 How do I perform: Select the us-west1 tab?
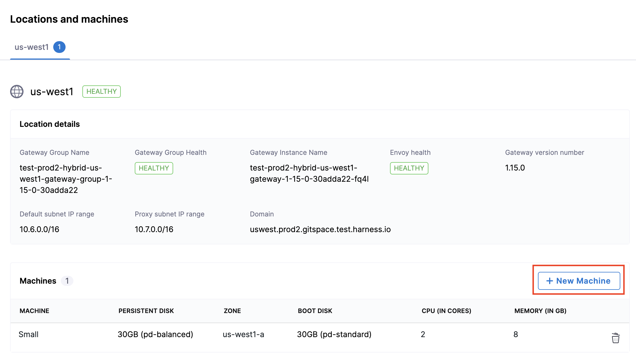[x=32, y=47]
